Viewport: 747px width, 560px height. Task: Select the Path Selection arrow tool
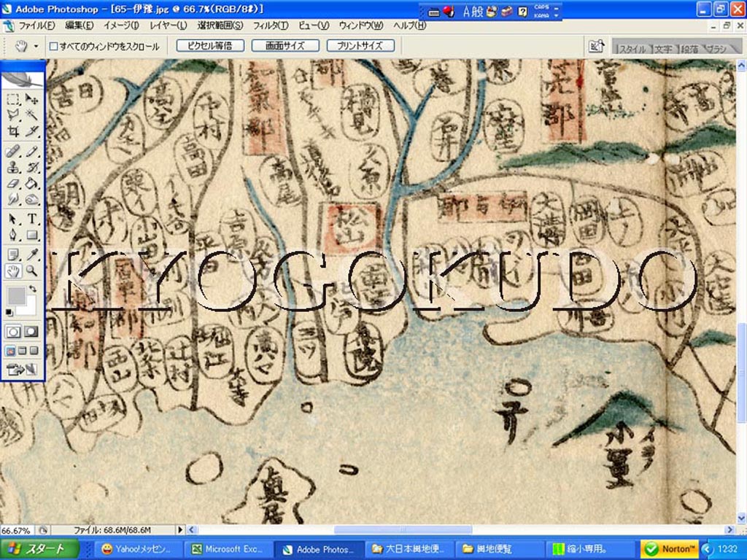(x=13, y=219)
